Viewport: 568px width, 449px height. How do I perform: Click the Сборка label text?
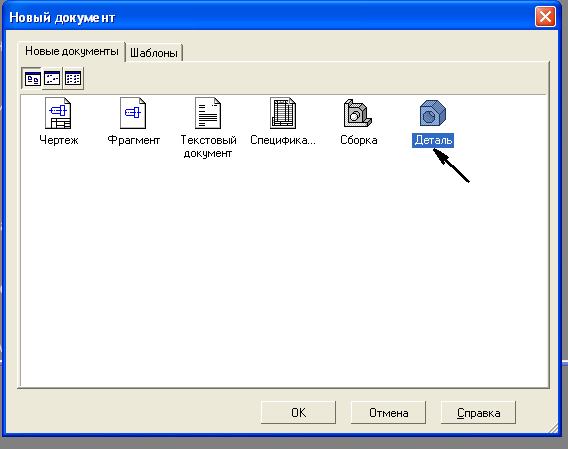(359, 140)
